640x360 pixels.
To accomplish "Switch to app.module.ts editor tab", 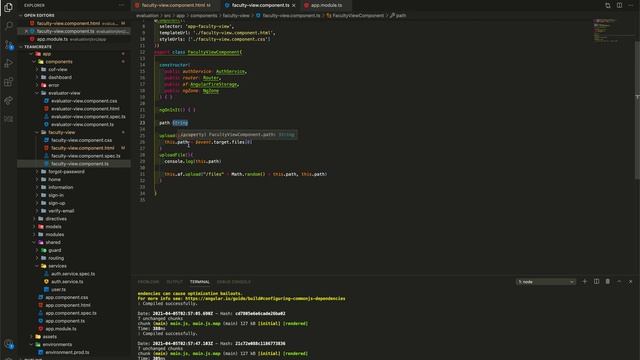I will 327,5.
